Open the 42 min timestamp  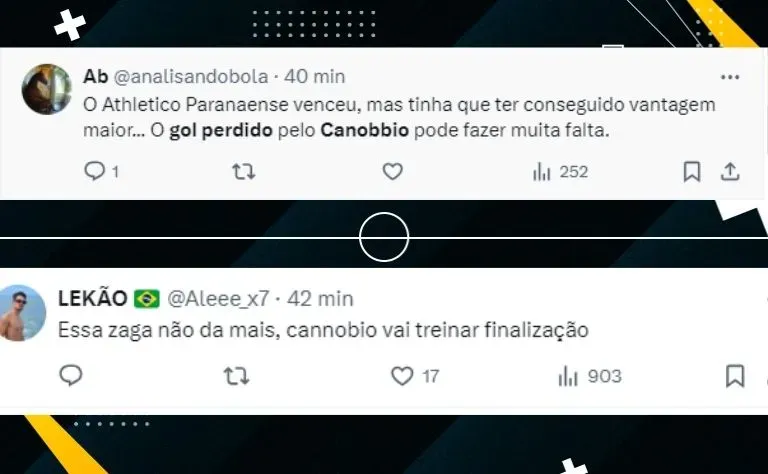tap(320, 298)
